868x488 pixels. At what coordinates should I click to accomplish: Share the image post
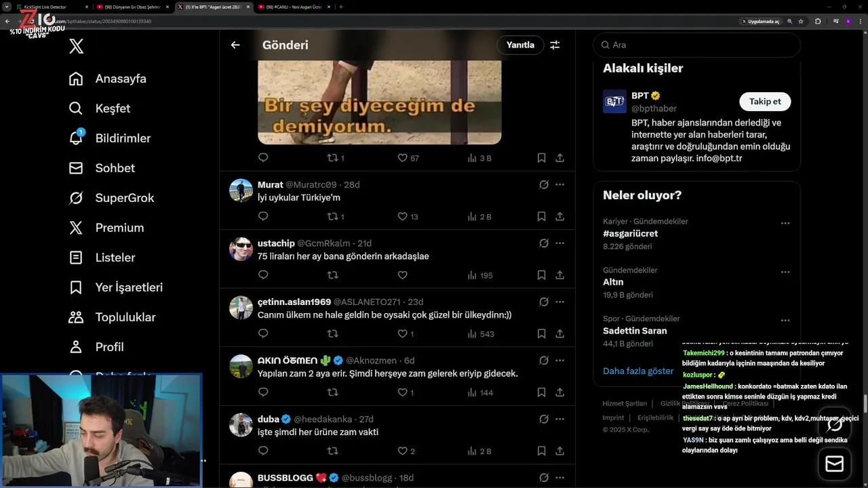click(x=560, y=158)
